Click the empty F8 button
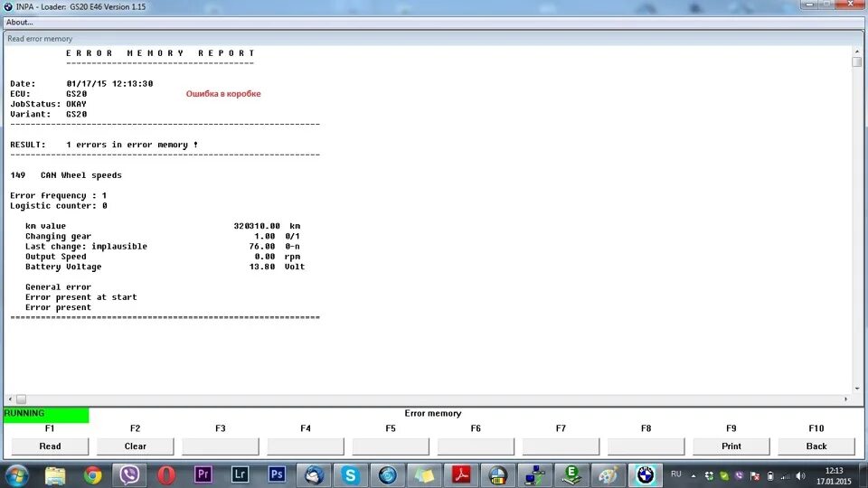Viewport: 868px width, 488px height. [x=646, y=446]
